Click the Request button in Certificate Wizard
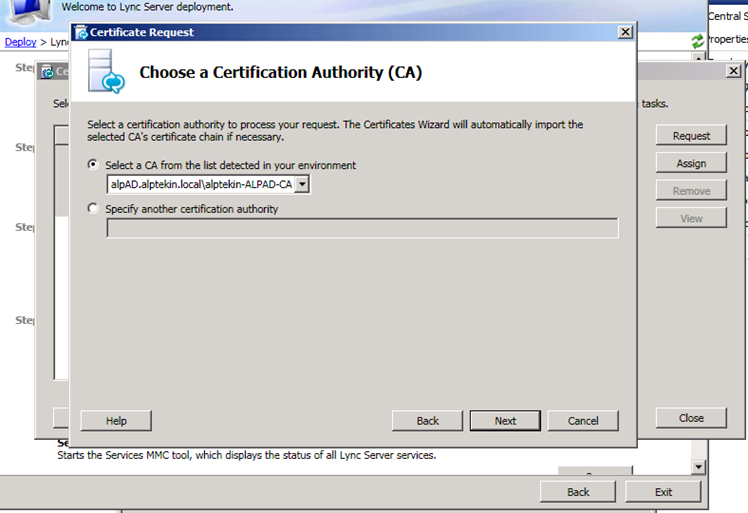 click(x=691, y=136)
